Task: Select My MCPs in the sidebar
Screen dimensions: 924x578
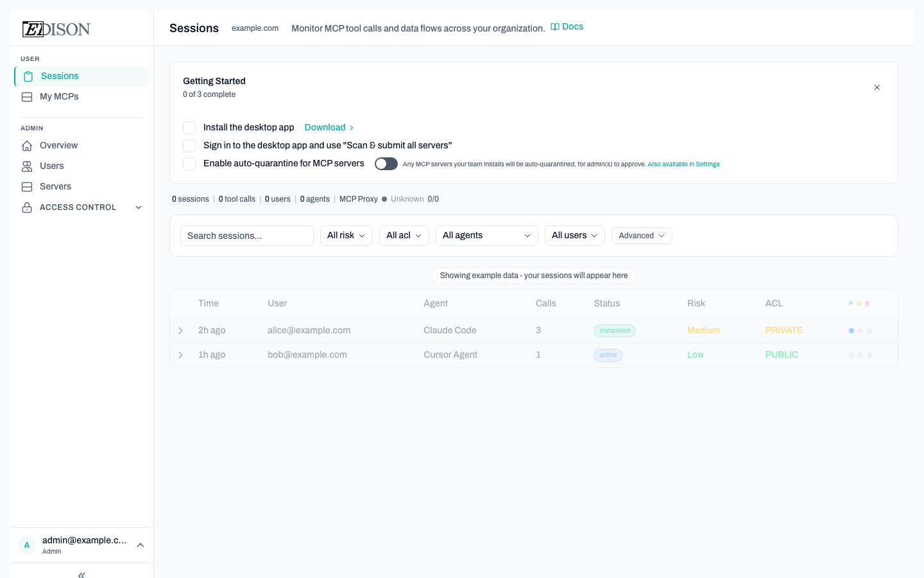Action: tap(59, 96)
